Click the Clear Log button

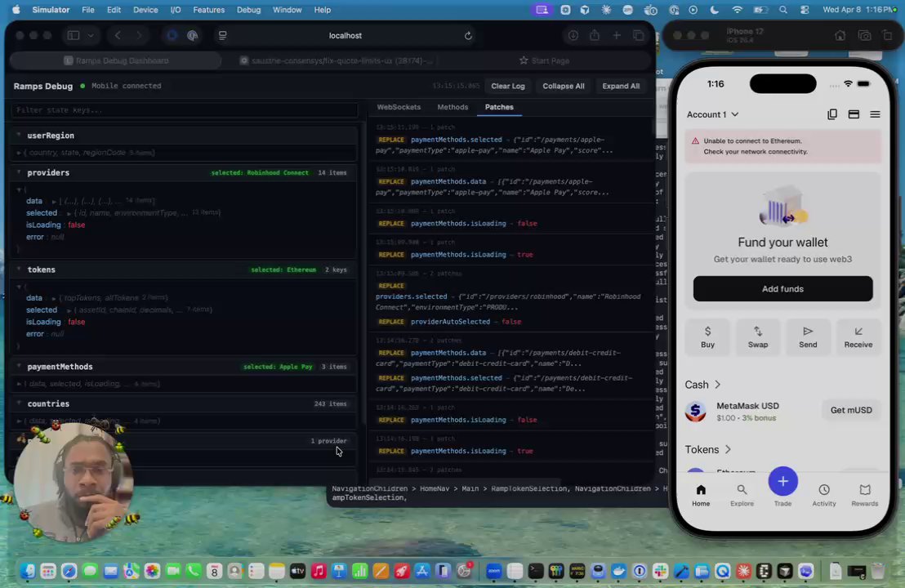(x=508, y=86)
